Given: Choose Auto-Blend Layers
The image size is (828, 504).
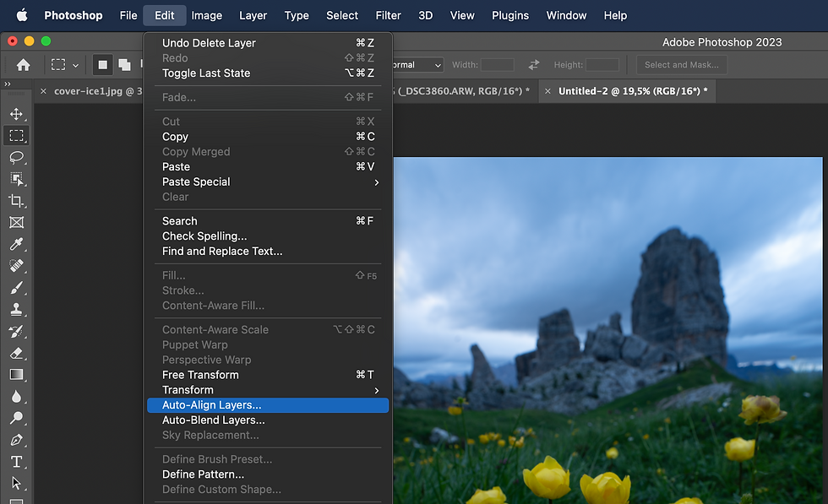Looking at the screenshot, I should click(x=268, y=420).
